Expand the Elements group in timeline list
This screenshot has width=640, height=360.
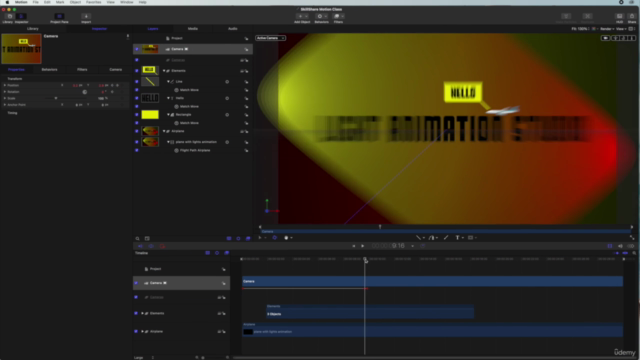pos(142,313)
